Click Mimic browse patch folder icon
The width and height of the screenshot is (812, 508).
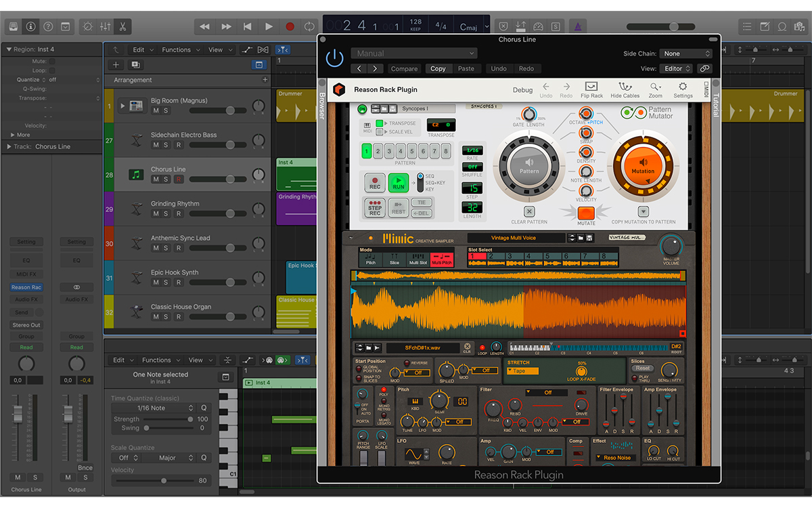(x=581, y=238)
